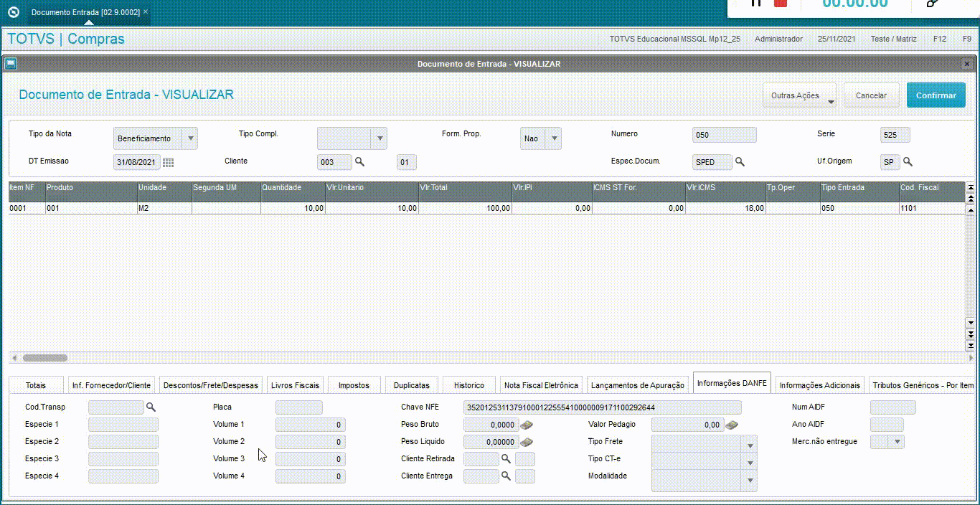Click the Especie 1 input field

point(123,425)
